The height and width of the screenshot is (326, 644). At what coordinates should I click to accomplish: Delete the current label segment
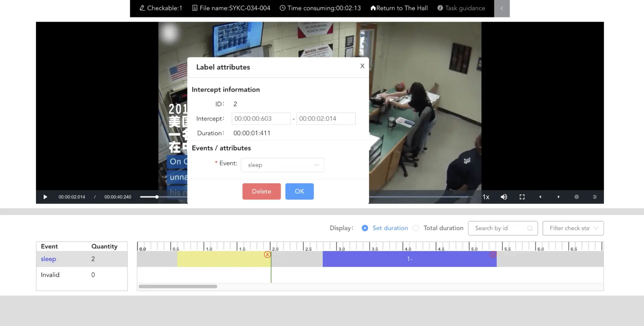[262, 191]
